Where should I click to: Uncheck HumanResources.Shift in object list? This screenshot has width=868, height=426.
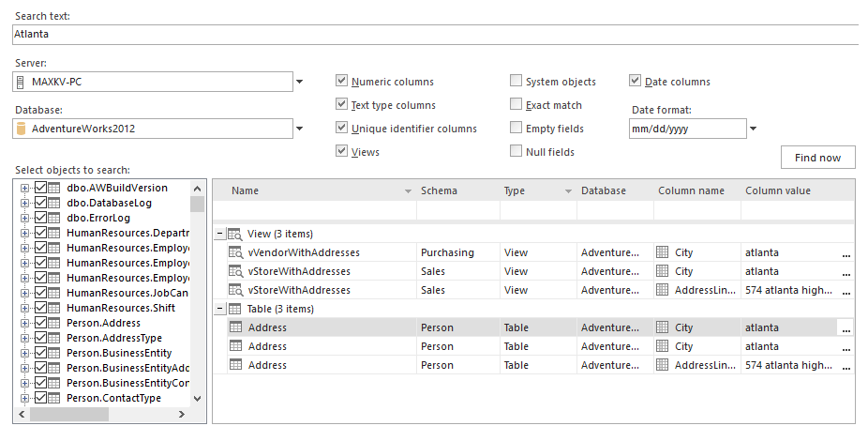[x=40, y=308]
